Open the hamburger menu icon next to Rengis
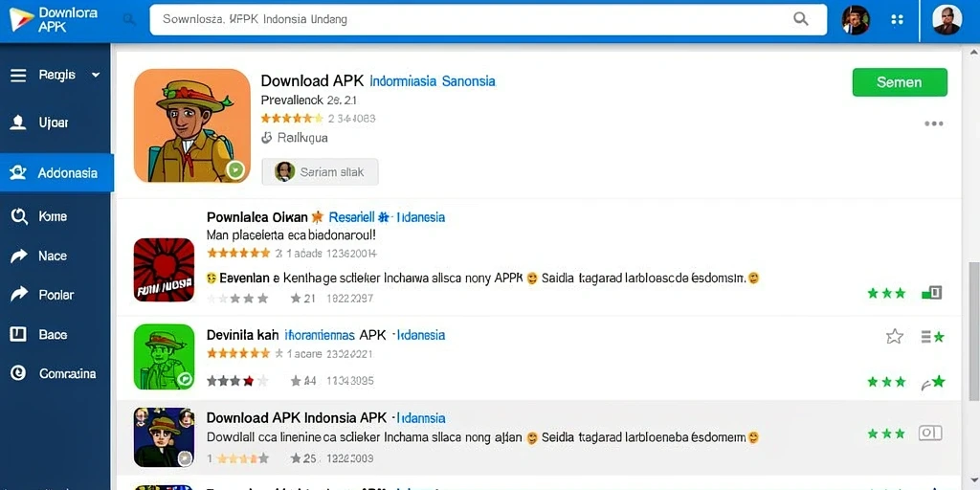Screen dimensions: 980x490 (19, 76)
